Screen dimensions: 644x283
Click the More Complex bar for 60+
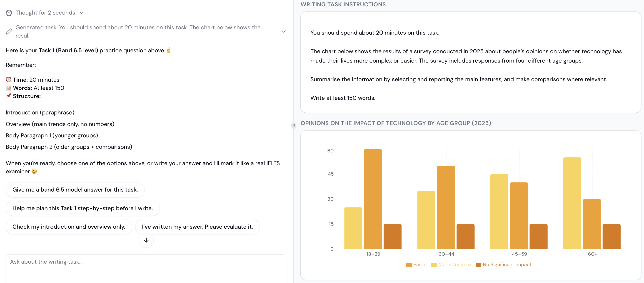pos(572,203)
